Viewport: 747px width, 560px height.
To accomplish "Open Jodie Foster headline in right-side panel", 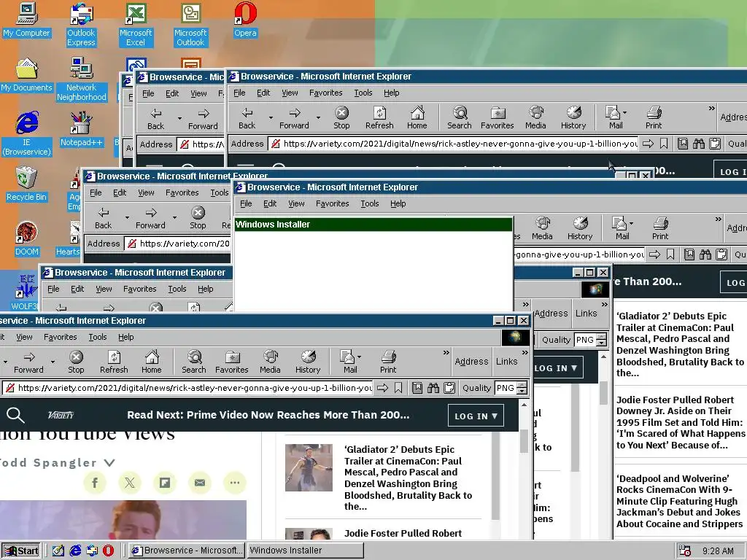I will [681, 422].
